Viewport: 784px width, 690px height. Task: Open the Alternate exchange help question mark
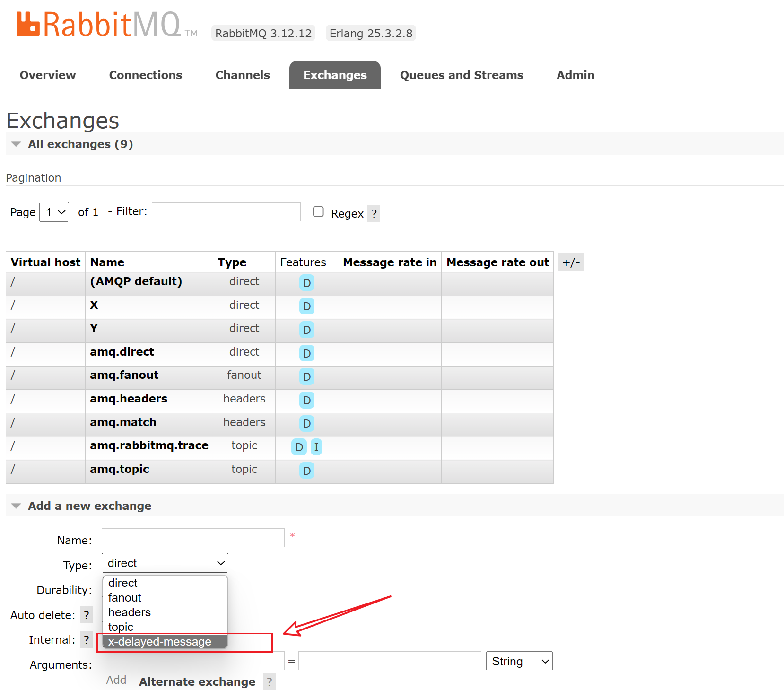pyautogui.click(x=269, y=681)
